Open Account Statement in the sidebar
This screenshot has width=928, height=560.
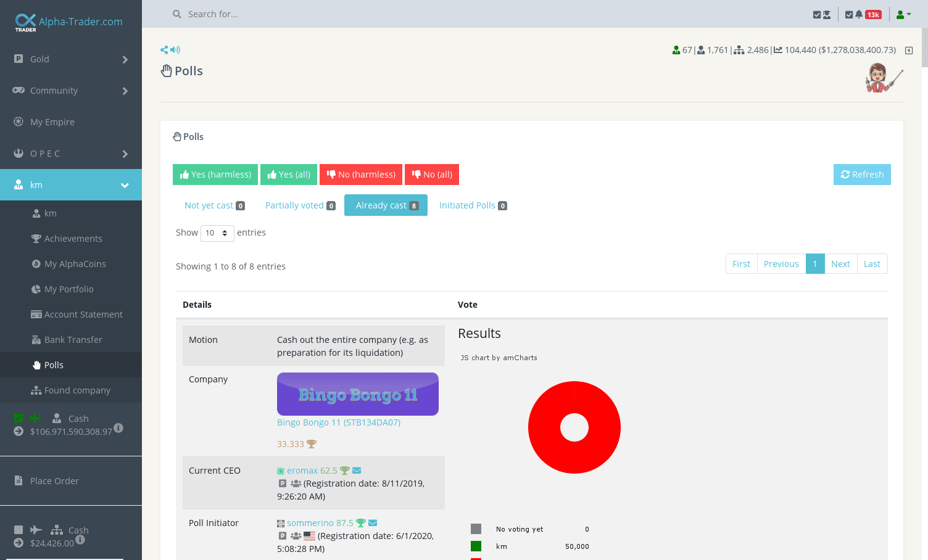pyautogui.click(x=71, y=315)
